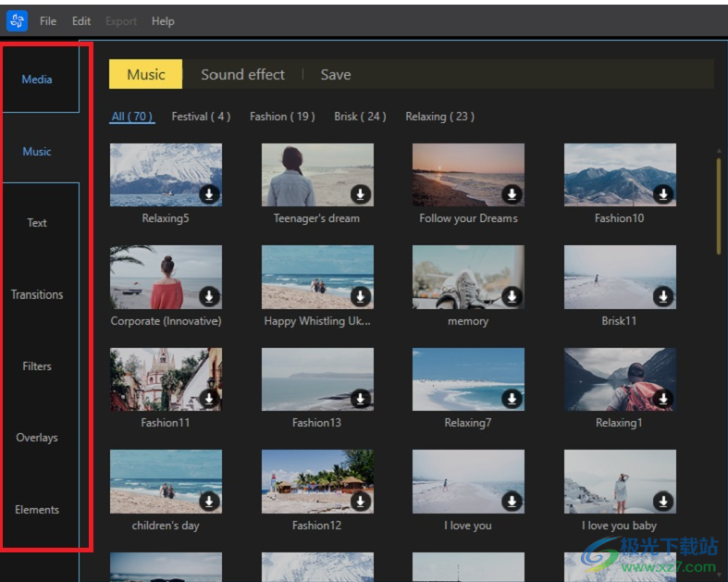
Task: Download Corporate (Innovative) track
Action: tap(209, 296)
